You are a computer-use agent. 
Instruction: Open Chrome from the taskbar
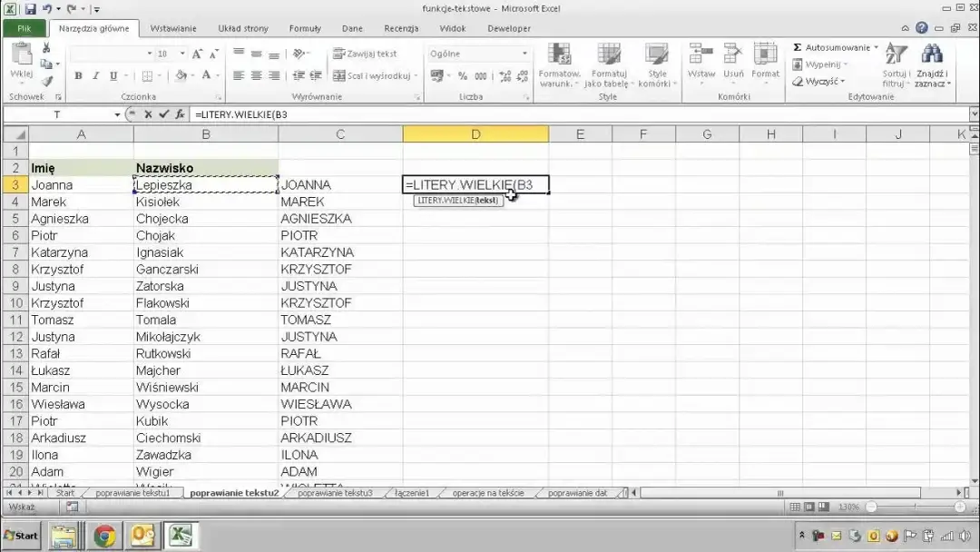(x=104, y=536)
